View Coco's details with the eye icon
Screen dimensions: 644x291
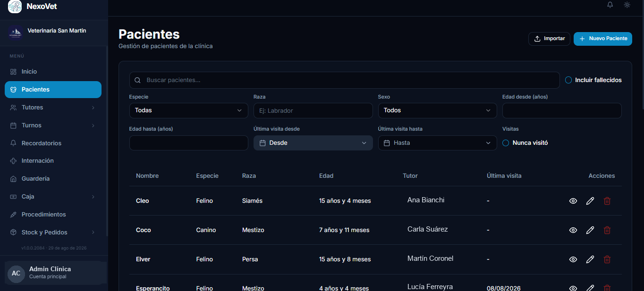tap(573, 230)
